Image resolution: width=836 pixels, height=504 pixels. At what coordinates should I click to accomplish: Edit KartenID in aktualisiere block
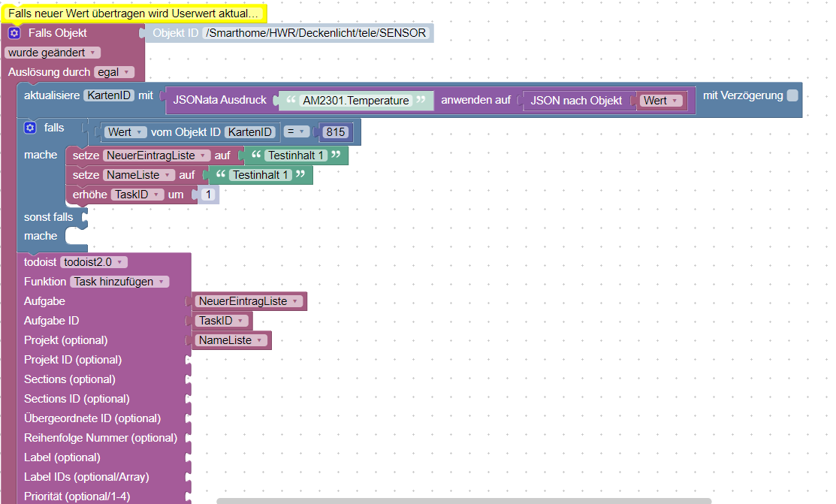(x=109, y=95)
